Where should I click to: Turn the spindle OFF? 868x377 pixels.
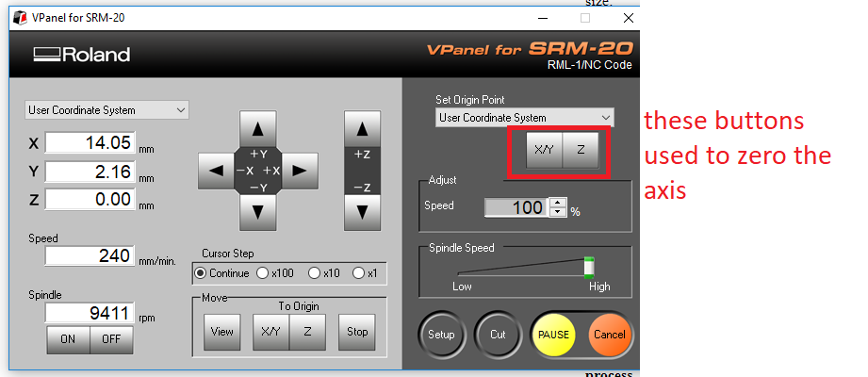[111, 339]
